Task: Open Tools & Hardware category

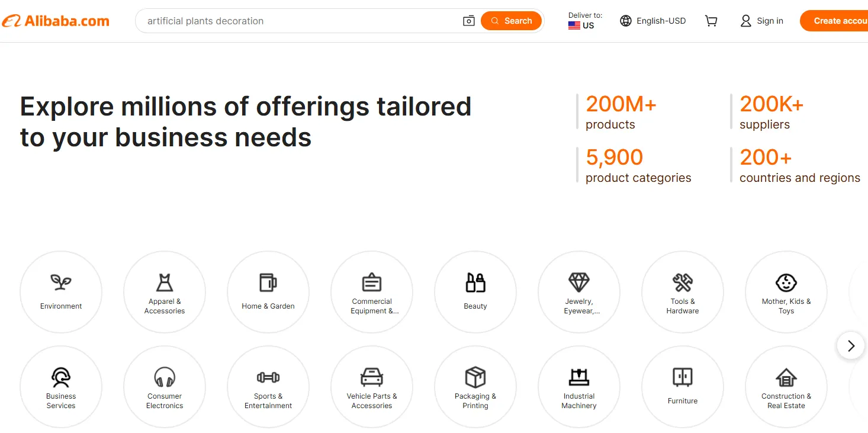Action: tap(683, 291)
